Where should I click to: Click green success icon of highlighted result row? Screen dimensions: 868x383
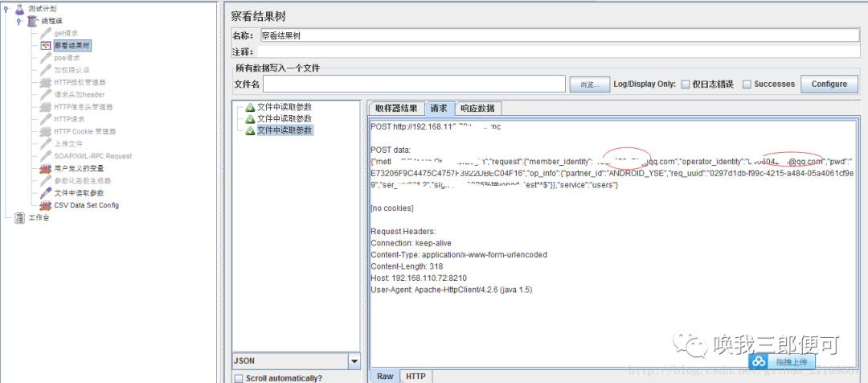coord(250,130)
